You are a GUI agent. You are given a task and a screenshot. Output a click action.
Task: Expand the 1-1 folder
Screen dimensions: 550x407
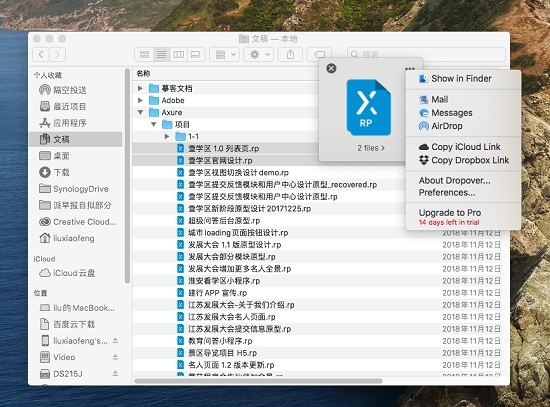coord(167,136)
